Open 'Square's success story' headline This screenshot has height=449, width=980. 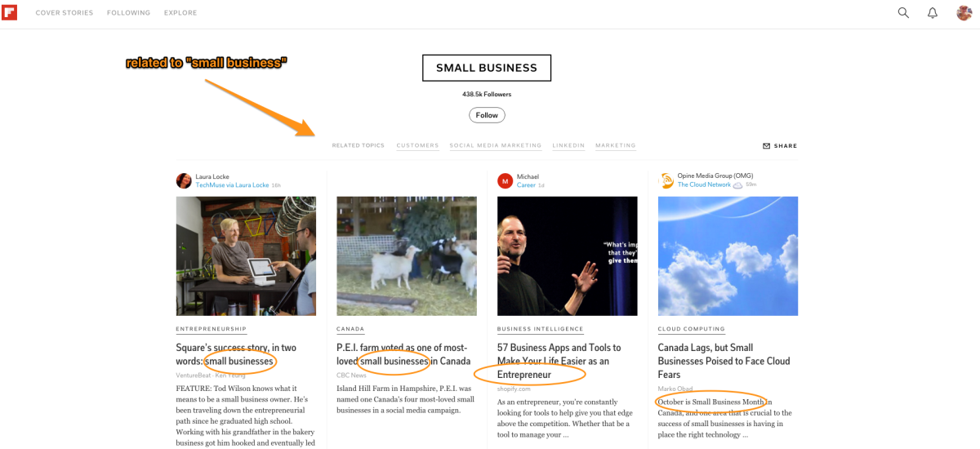pos(236,354)
